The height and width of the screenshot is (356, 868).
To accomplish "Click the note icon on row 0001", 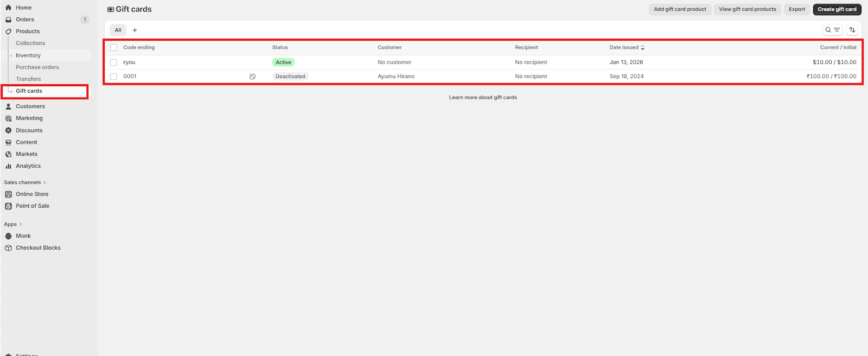I will (252, 77).
